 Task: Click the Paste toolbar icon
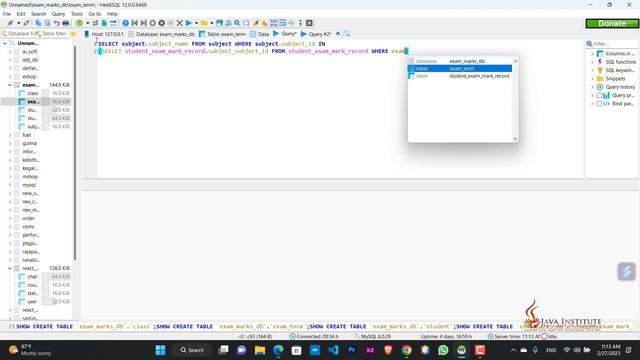click(x=47, y=23)
